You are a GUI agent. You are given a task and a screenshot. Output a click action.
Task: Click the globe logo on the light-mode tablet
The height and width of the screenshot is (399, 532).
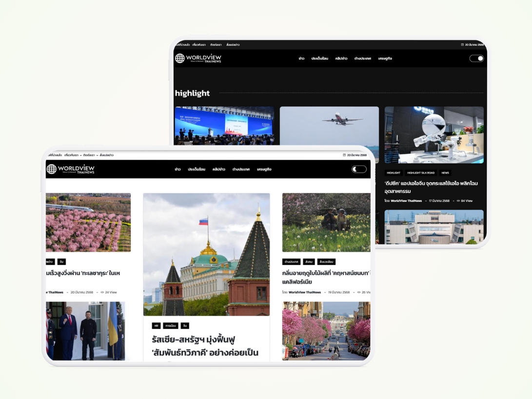(52, 169)
